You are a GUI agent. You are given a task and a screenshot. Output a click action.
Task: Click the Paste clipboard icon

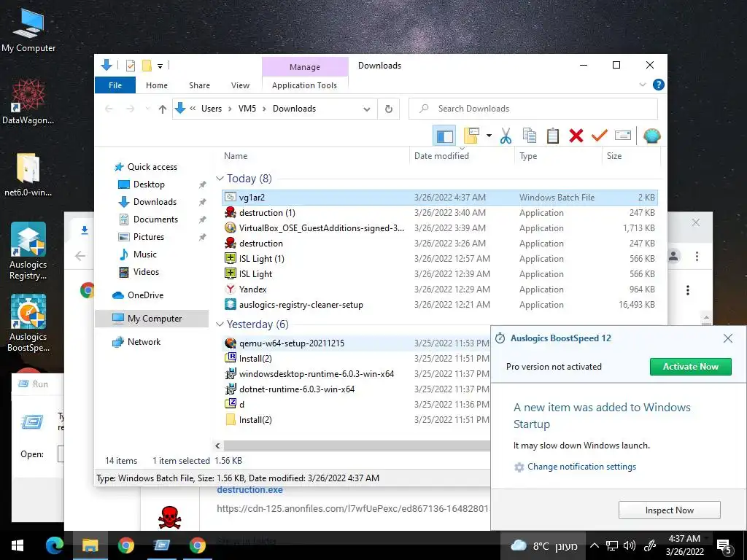coord(553,136)
